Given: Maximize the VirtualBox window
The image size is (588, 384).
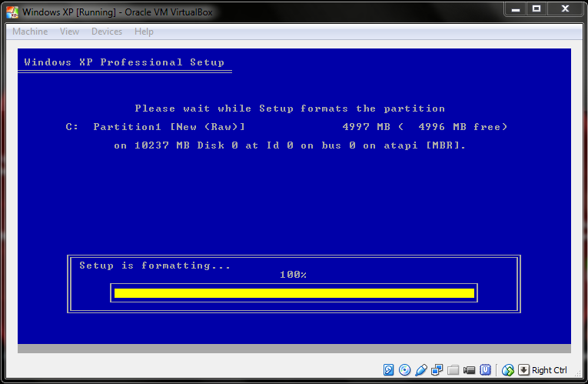Looking at the screenshot, I should 537,9.
